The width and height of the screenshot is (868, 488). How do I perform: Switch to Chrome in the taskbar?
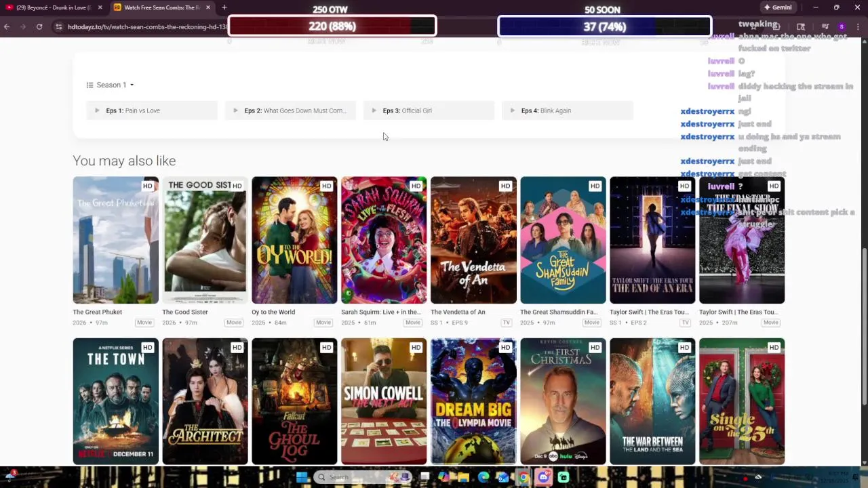tap(524, 477)
